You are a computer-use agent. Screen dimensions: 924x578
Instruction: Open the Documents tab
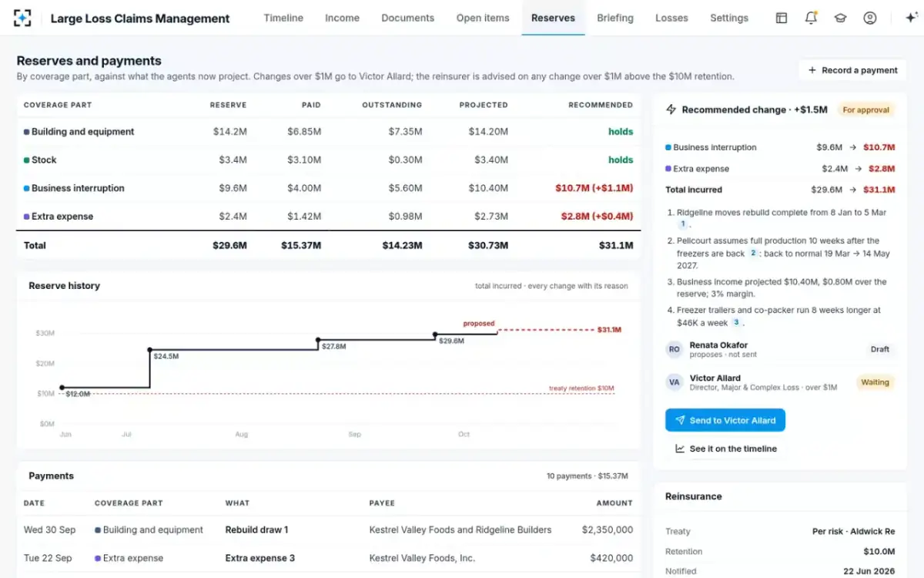[407, 18]
